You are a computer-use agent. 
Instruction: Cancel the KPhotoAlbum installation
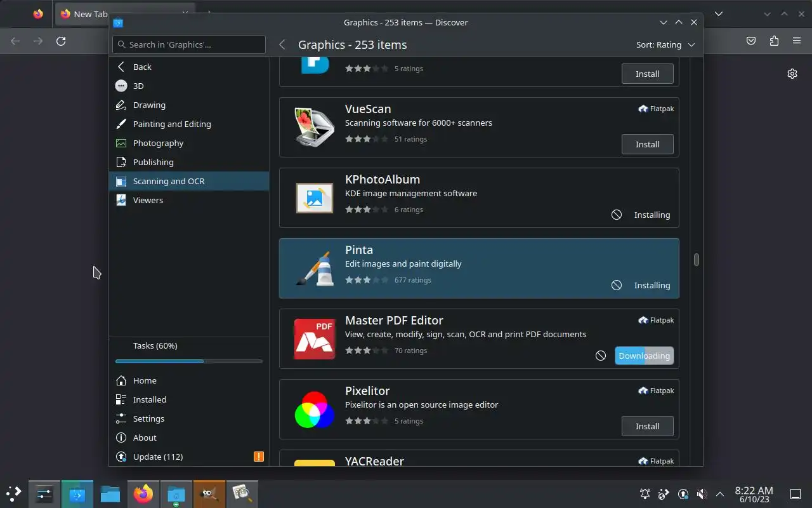click(617, 215)
